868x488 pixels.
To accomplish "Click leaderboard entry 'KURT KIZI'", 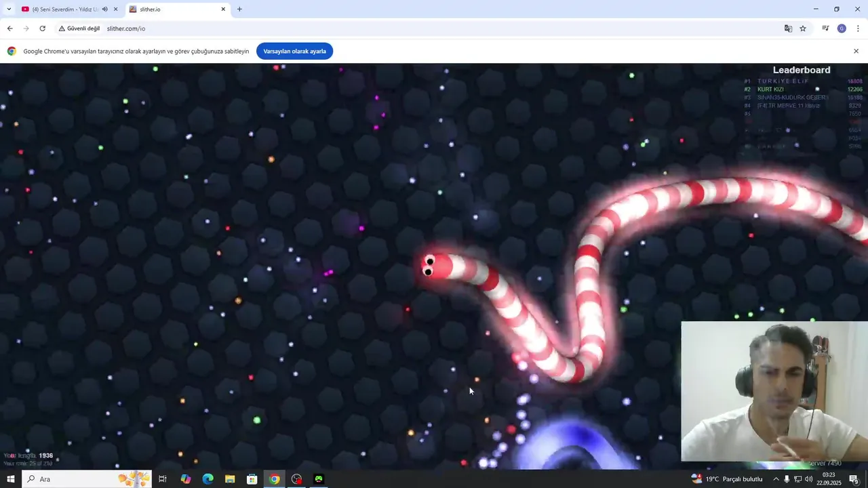I will coord(770,89).
